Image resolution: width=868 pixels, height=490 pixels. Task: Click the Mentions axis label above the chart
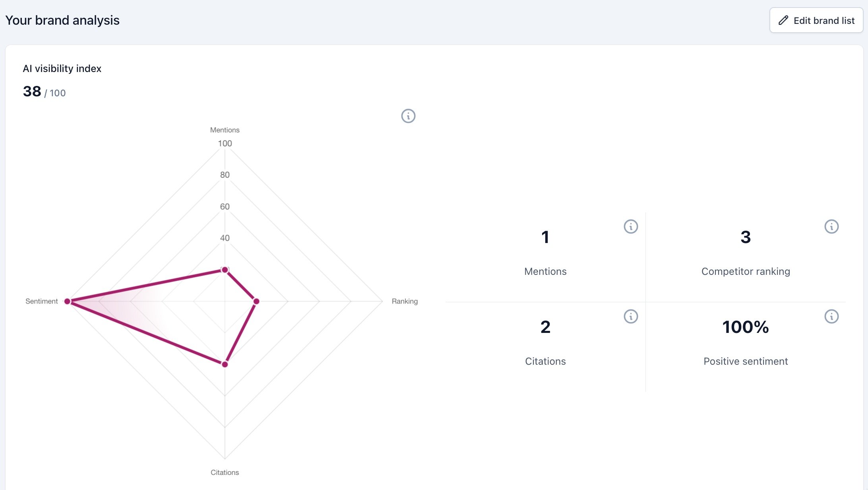[x=225, y=130]
